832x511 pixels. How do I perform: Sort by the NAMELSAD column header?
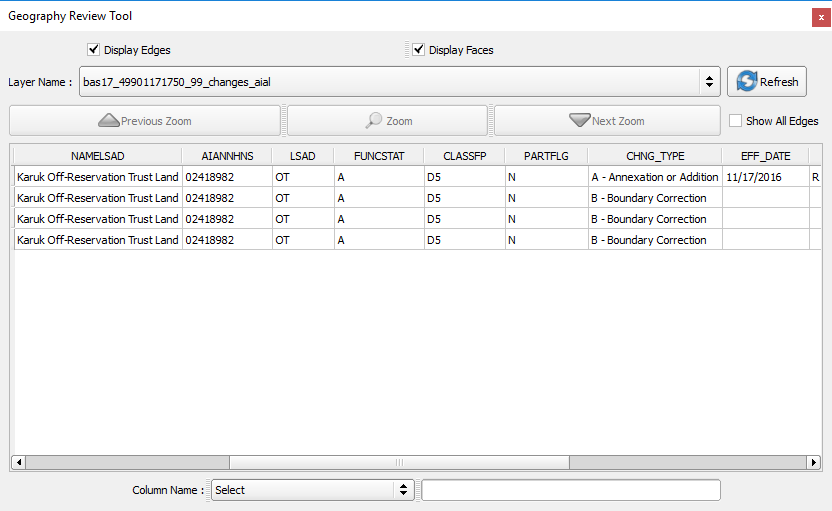pyautogui.click(x=97, y=156)
